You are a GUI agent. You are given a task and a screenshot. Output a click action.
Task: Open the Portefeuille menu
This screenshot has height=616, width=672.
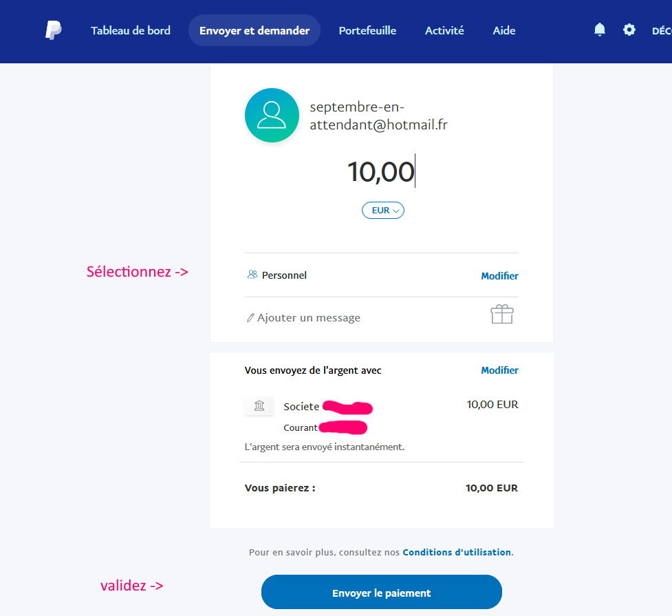click(x=367, y=30)
